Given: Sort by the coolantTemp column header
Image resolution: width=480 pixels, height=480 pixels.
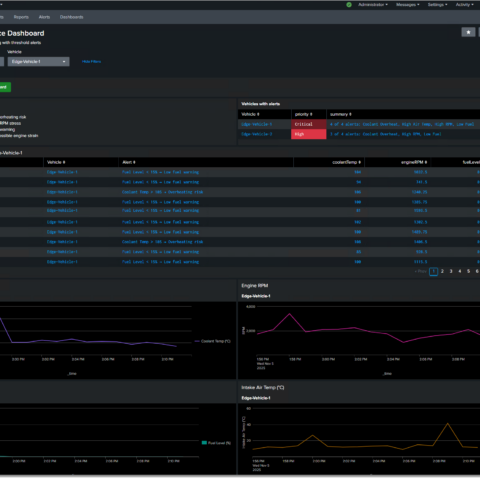Looking at the screenshot, I should tap(347, 162).
